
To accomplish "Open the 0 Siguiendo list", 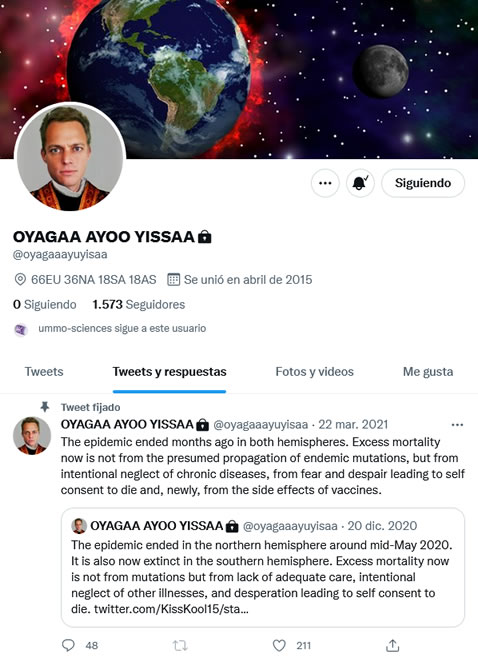I will (45, 304).
